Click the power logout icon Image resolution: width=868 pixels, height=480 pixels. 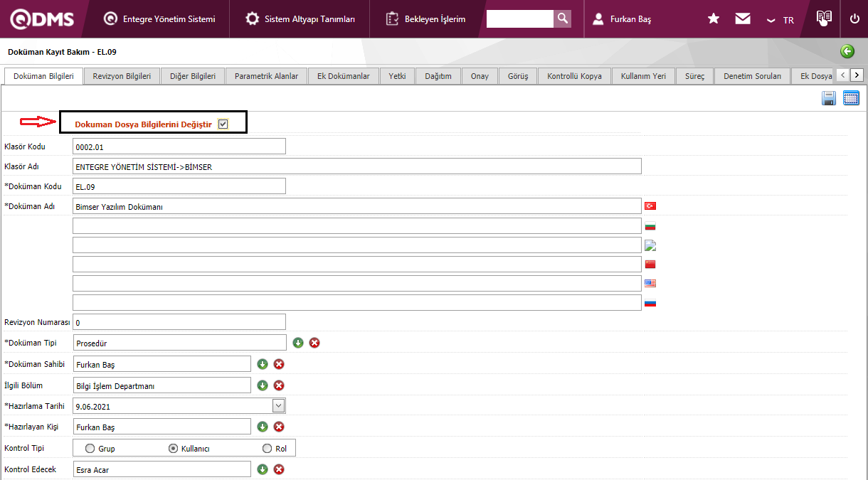pos(854,19)
